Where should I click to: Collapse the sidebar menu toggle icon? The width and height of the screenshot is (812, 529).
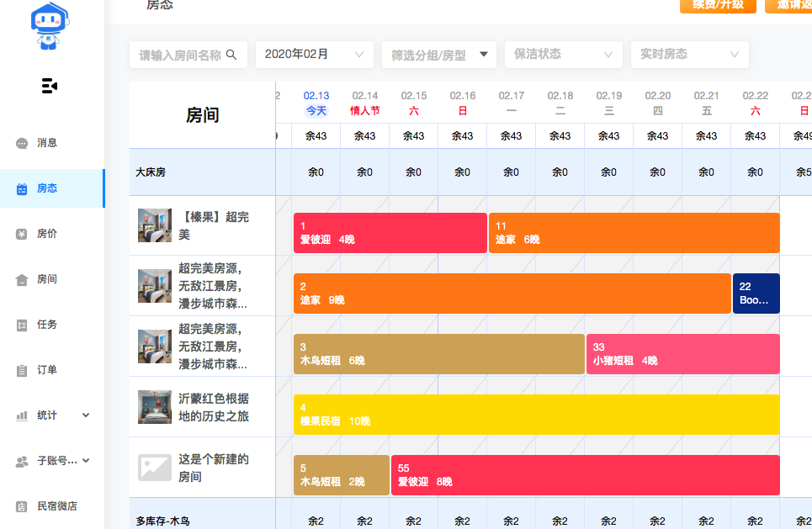[49, 86]
